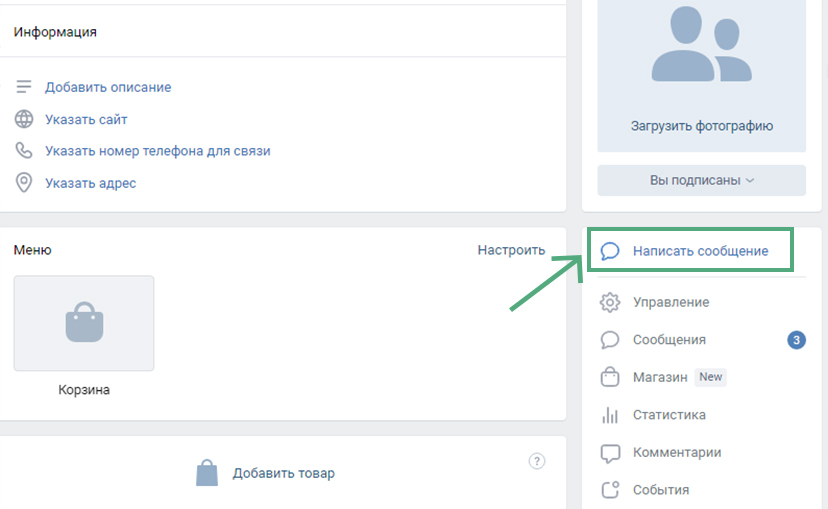Screen dimensions: 828x509
Task: Click the chat bubble icon beside Сообщения
Action: (x=610, y=340)
